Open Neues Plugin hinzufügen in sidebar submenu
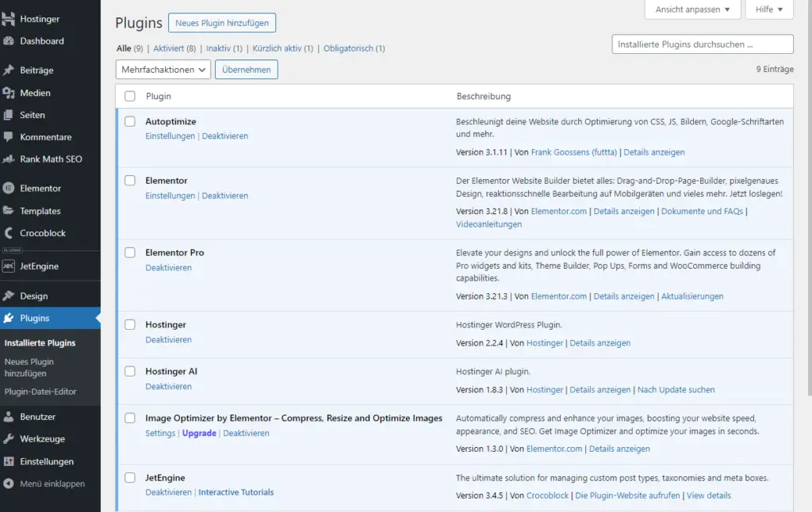Viewport: 812px width, 512px height. pyautogui.click(x=29, y=368)
